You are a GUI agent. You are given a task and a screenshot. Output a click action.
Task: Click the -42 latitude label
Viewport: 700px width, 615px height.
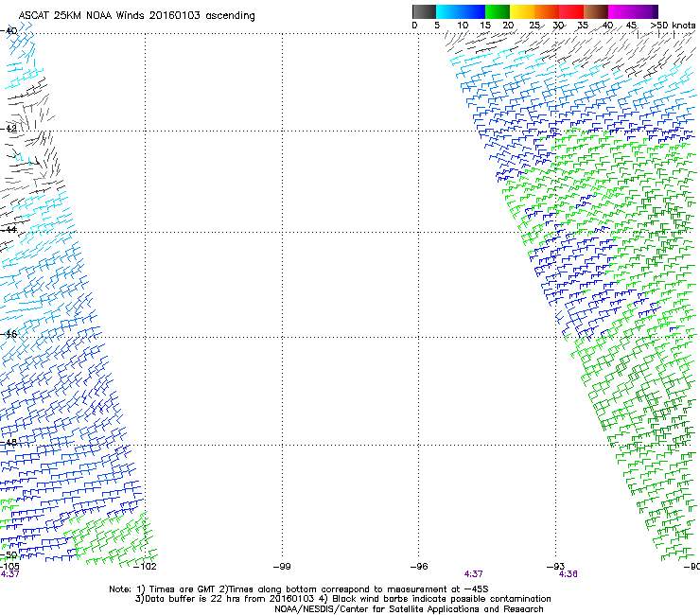pos(9,129)
